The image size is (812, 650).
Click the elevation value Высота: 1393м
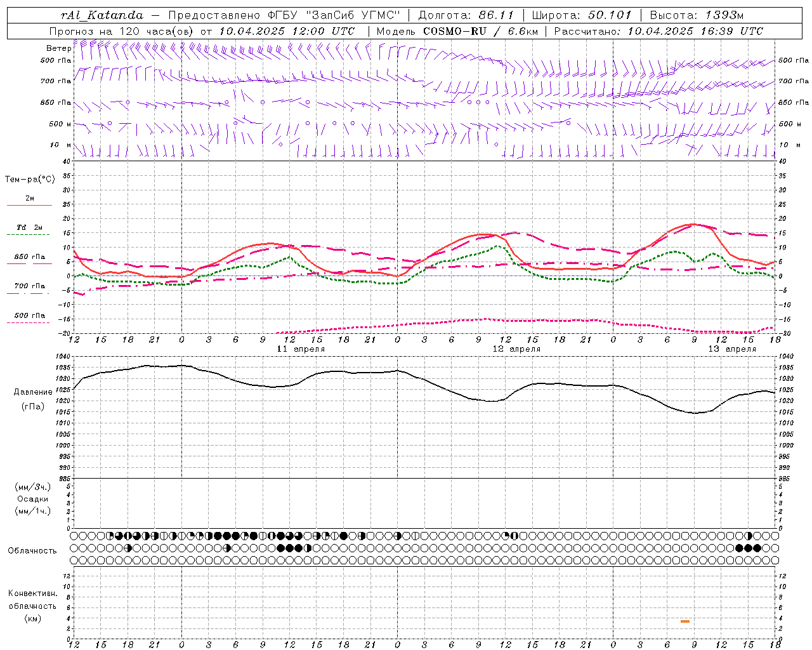(697, 15)
